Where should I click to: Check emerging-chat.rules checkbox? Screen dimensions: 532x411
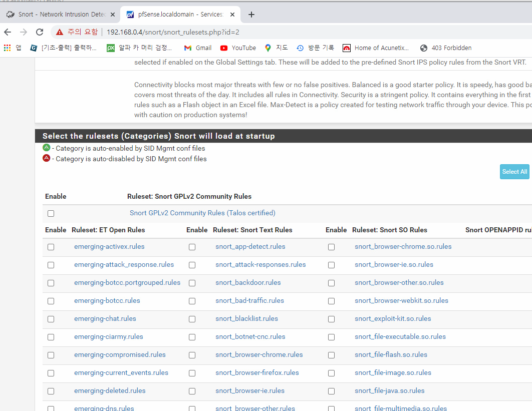point(51,319)
